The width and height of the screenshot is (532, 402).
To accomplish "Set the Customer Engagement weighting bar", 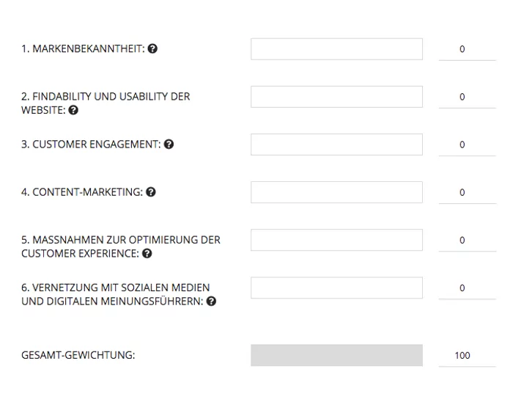I will click(336, 145).
